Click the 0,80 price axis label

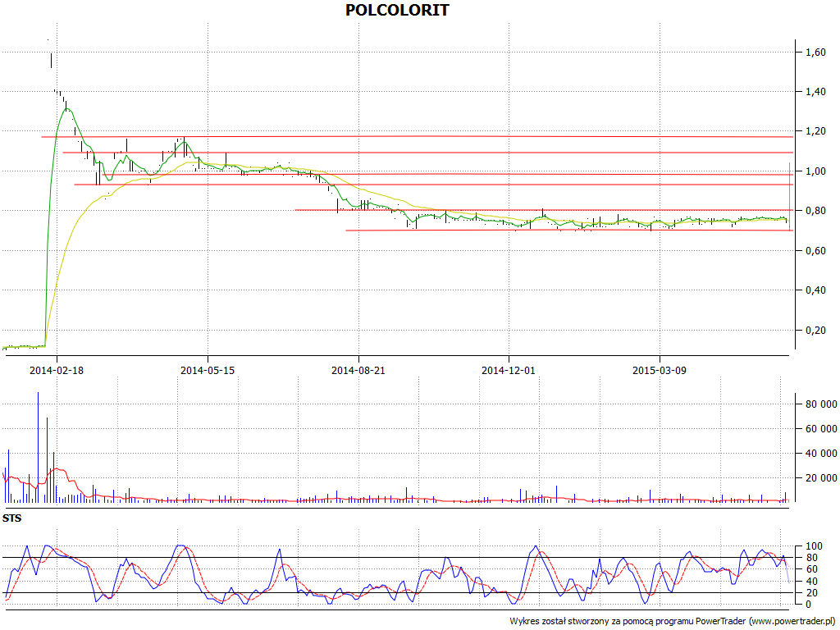point(815,211)
